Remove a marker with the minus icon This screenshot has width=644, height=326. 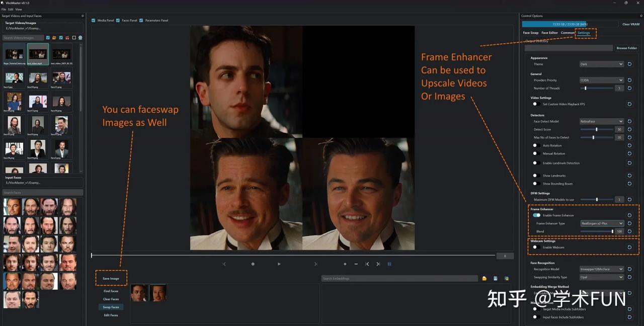click(356, 264)
